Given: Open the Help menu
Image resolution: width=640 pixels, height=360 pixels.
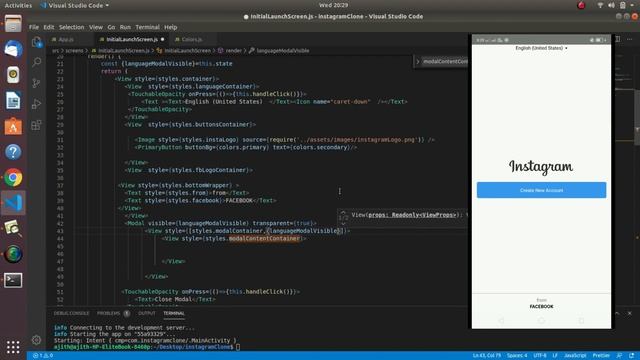Looking at the screenshot, I should 171,27.
